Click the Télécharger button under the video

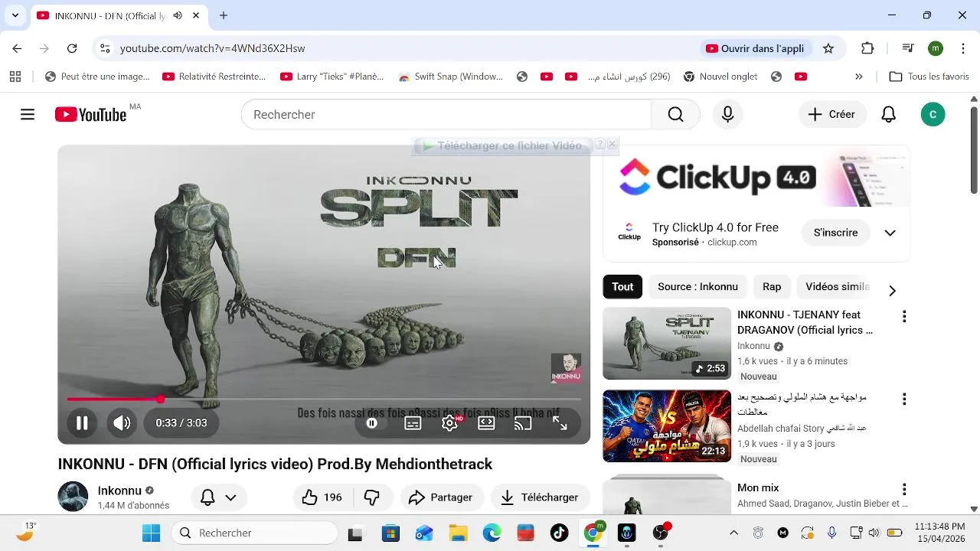(x=540, y=497)
